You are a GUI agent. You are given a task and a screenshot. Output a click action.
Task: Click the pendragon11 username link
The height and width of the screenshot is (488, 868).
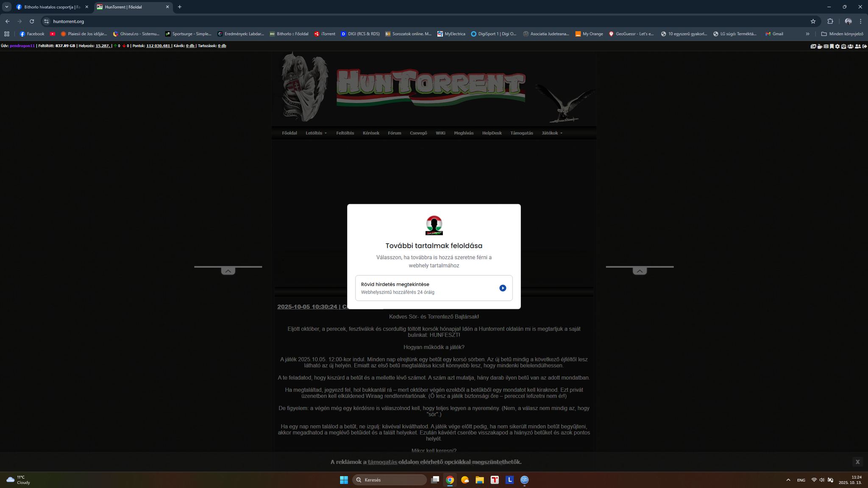coord(22,46)
